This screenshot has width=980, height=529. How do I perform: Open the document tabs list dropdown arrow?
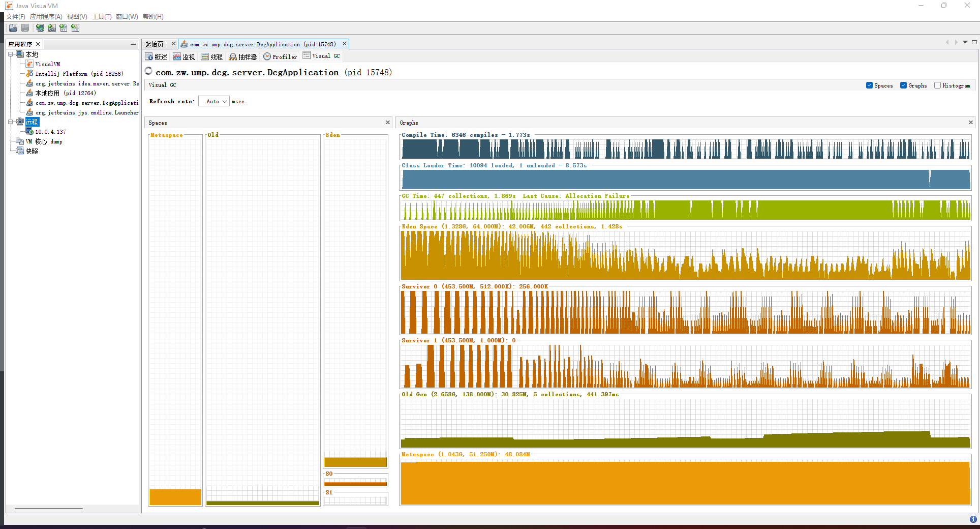tap(965, 42)
